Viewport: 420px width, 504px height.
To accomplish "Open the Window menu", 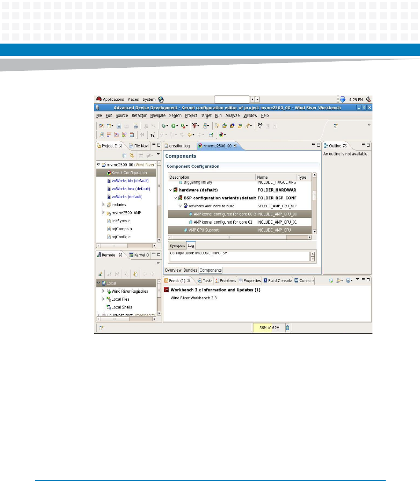I will click(250, 116).
